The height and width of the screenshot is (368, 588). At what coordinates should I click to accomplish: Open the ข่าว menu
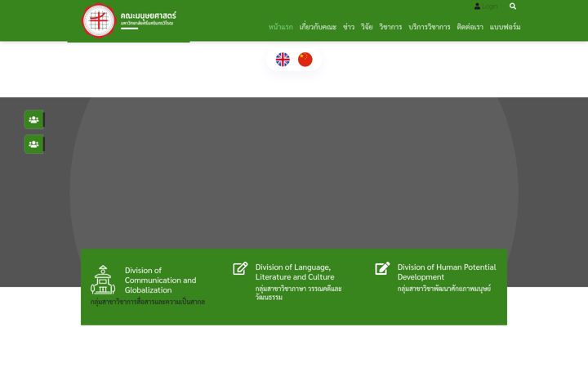pyautogui.click(x=349, y=27)
